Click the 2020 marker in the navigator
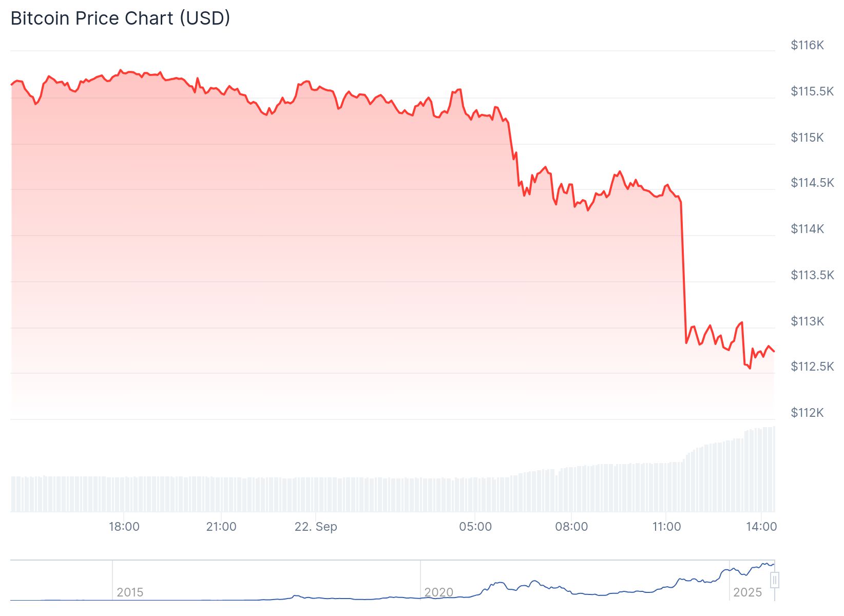844x616 pixels. pos(438,592)
